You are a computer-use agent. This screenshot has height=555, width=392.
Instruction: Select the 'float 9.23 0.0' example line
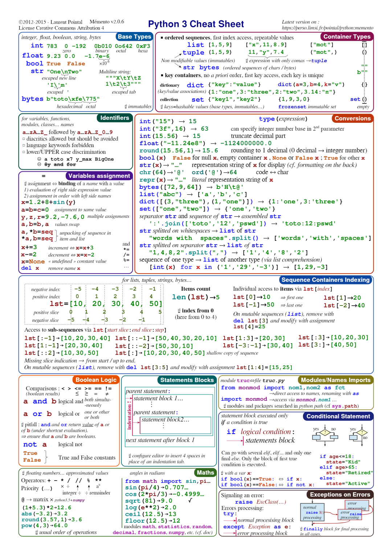click(x=49, y=56)
